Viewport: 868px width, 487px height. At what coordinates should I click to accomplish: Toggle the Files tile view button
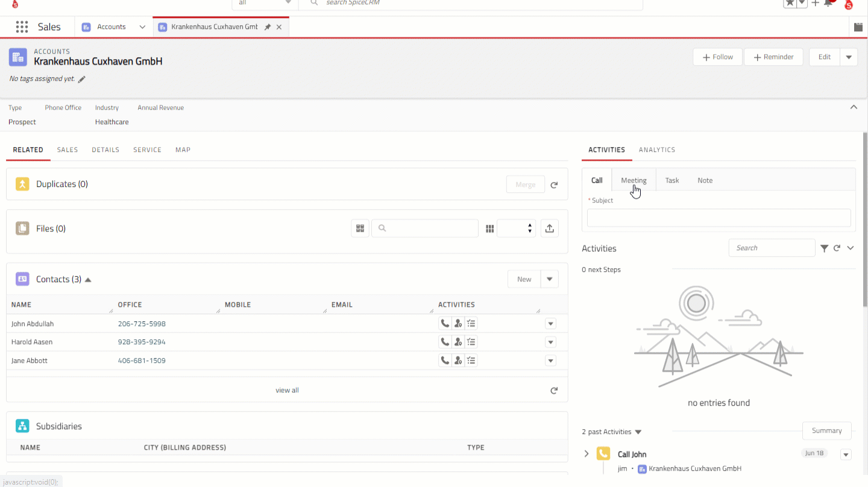[x=360, y=228]
